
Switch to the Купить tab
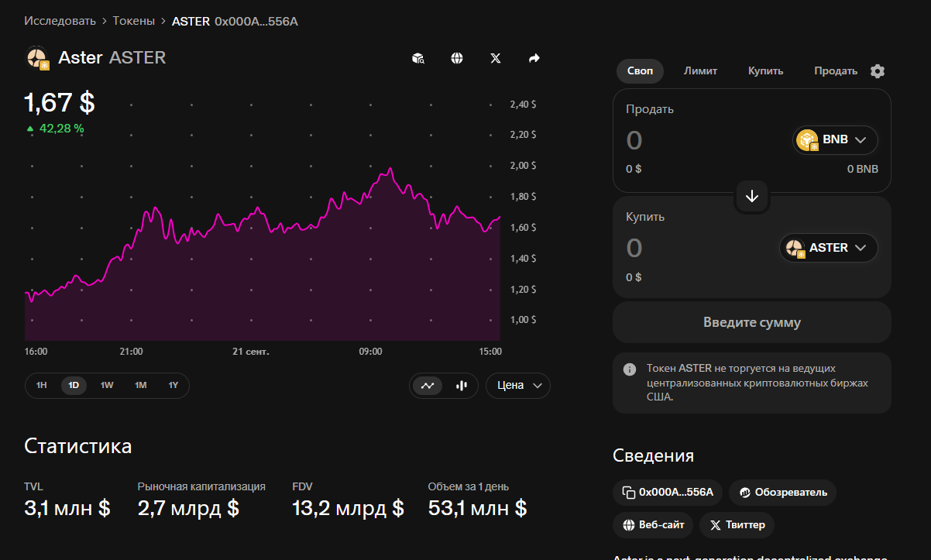pos(765,71)
